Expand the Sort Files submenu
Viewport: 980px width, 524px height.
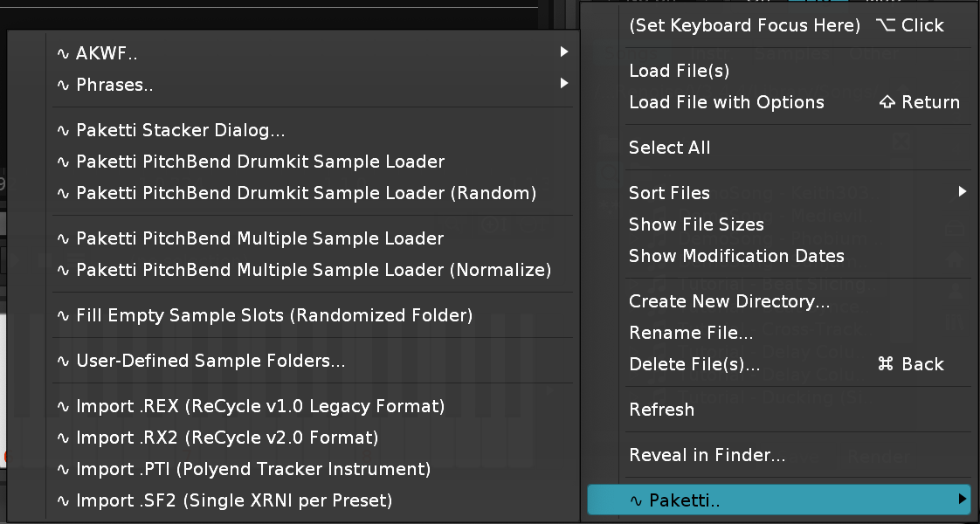962,192
